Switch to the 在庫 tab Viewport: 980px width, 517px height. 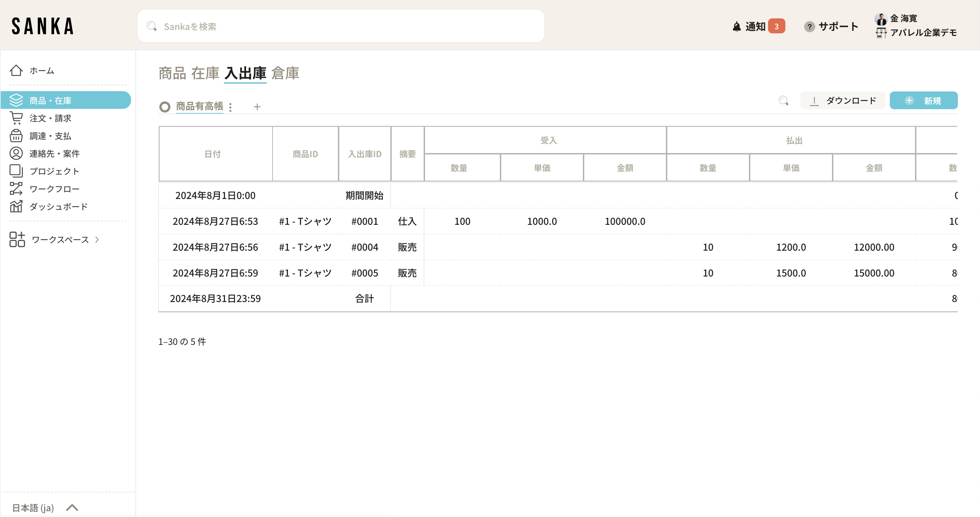[x=205, y=73]
